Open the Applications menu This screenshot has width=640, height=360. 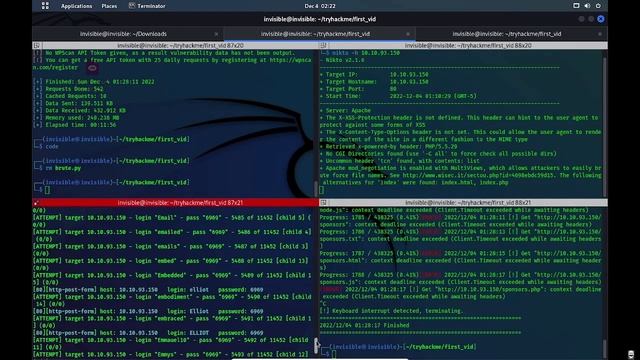(76, 6)
